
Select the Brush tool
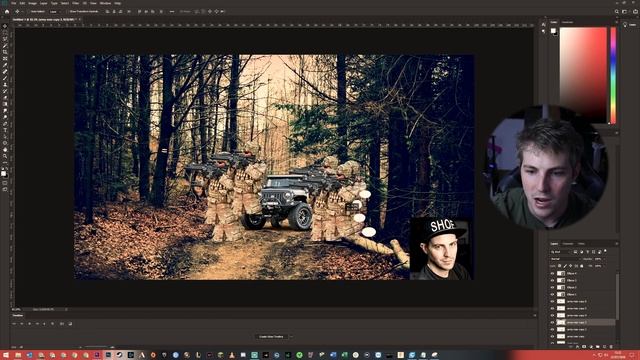coord(5,78)
